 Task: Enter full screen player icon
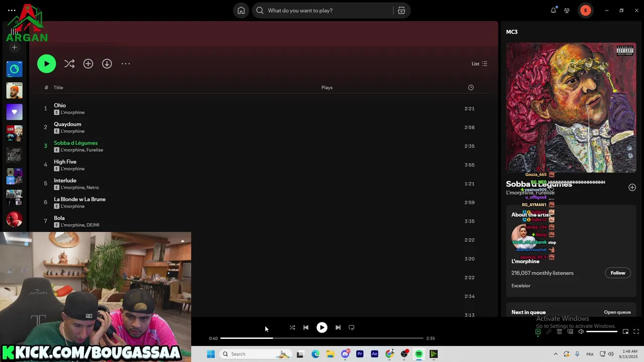636,332
